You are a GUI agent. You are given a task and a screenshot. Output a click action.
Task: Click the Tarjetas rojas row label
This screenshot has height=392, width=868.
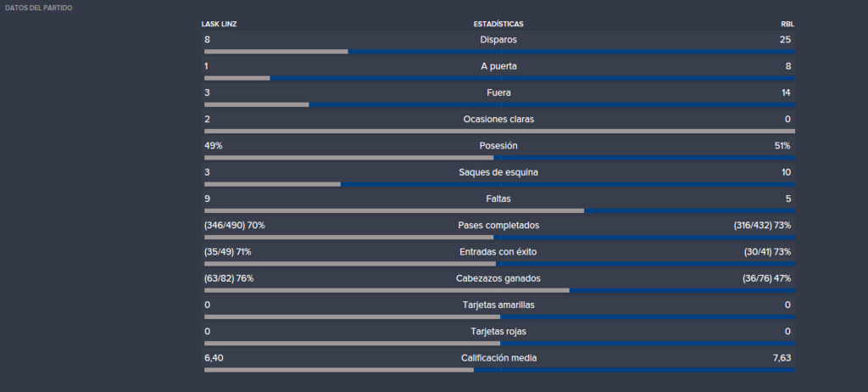coord(498,332)
